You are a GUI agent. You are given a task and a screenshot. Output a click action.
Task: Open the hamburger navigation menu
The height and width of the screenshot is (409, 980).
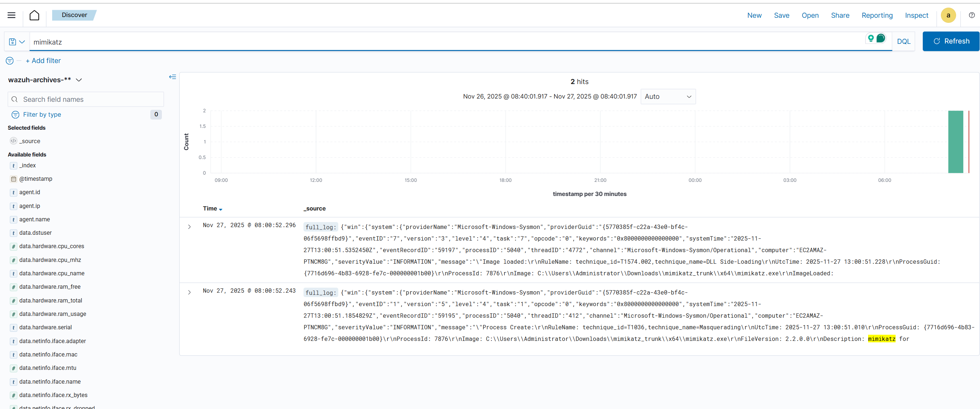point(12,15)
